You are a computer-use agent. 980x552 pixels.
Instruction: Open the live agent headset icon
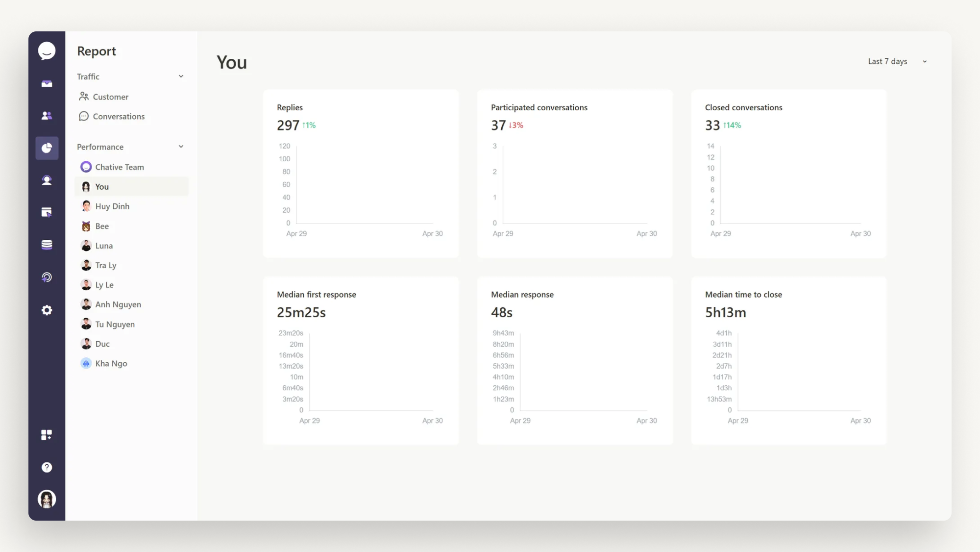click(x=47, y=180)
